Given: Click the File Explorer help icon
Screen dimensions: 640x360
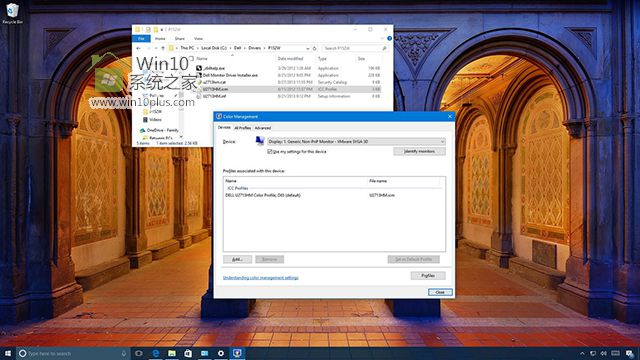Looking at the screenshot, I should [389, 38].
